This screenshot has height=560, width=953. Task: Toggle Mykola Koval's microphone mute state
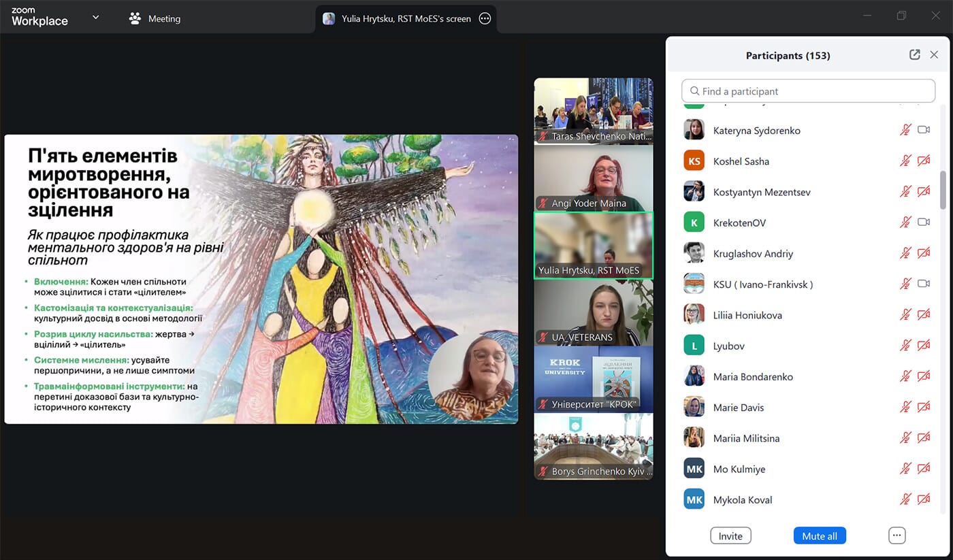(x=905, y=499)
